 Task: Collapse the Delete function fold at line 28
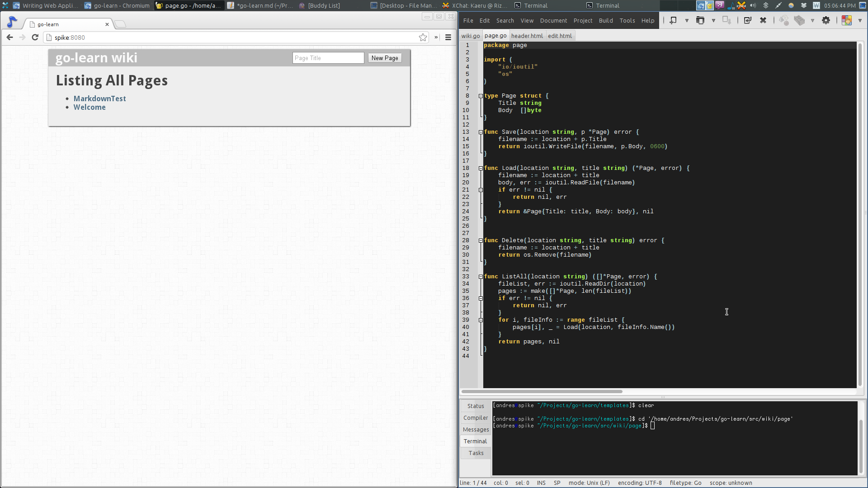pos(481,240)
